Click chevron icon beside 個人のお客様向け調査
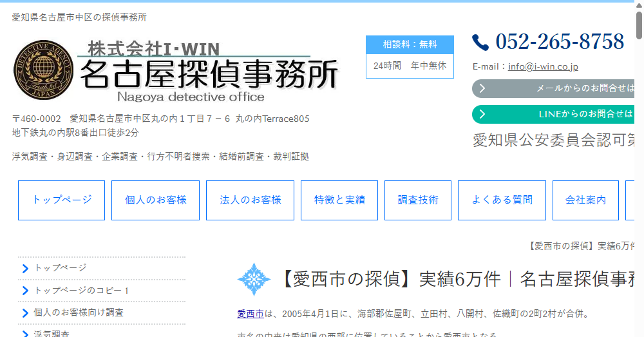 pyautogui.click(x=25, y=313)
